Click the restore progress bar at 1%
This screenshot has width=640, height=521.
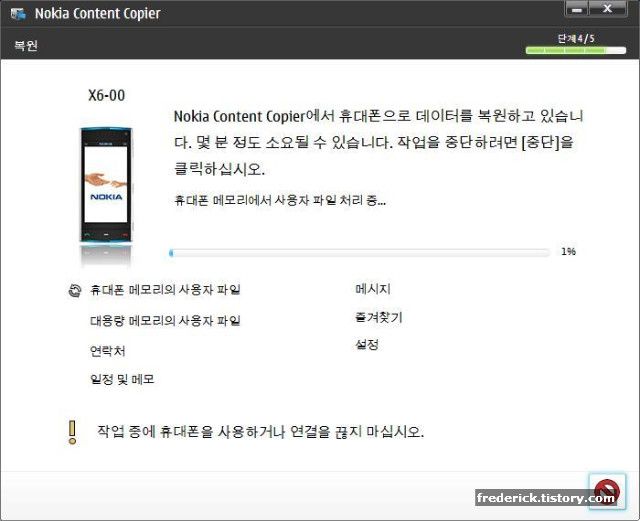[359, 253]
